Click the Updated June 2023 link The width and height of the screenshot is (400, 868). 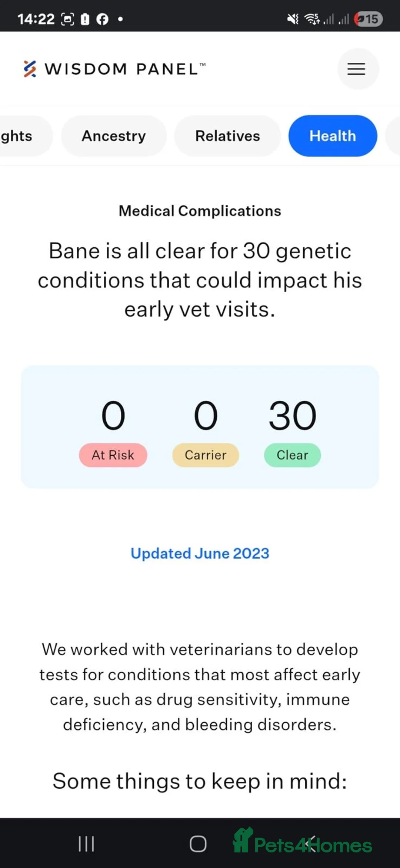pyautogui.click(x=200, y=553)
